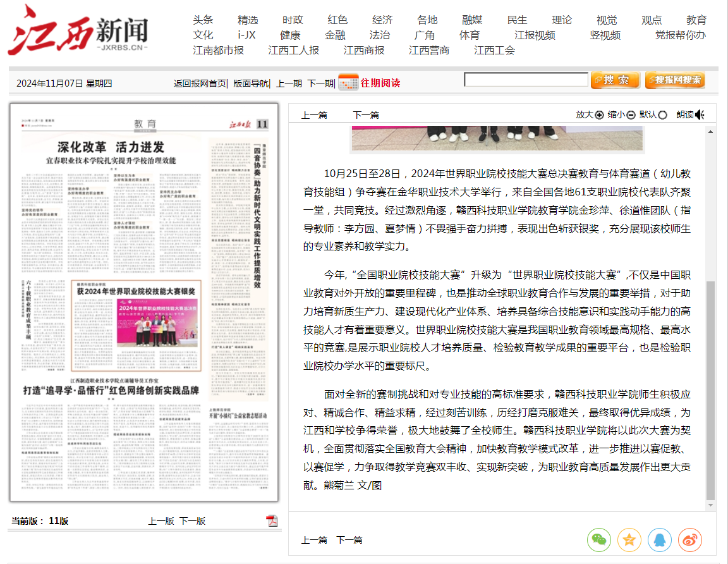Shrink article text with 缩小 minus
728x564 pixels.
(x=630, y=114)
